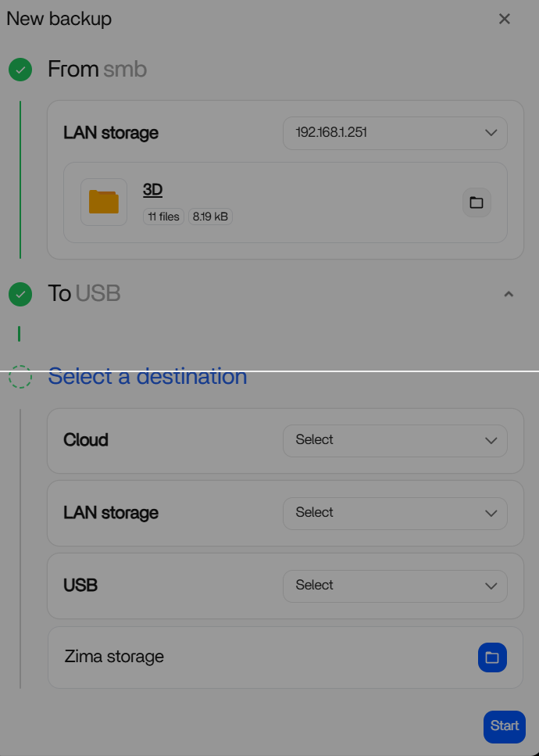Click the dashed circle step indicator
This screenshot has height=756, width=539.
(x=20, y=377)
